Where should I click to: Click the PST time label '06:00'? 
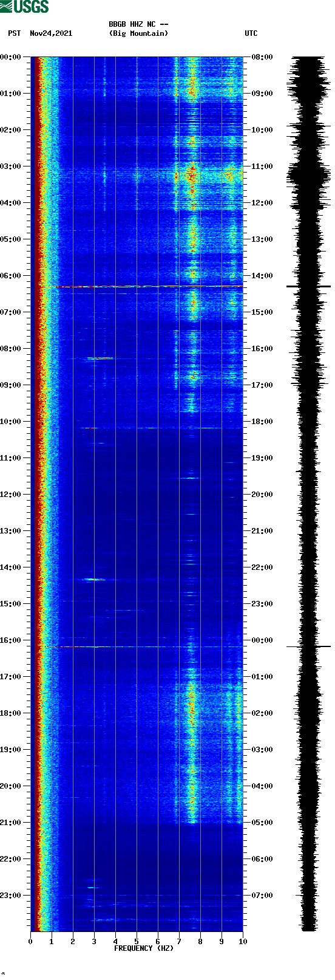11,276
